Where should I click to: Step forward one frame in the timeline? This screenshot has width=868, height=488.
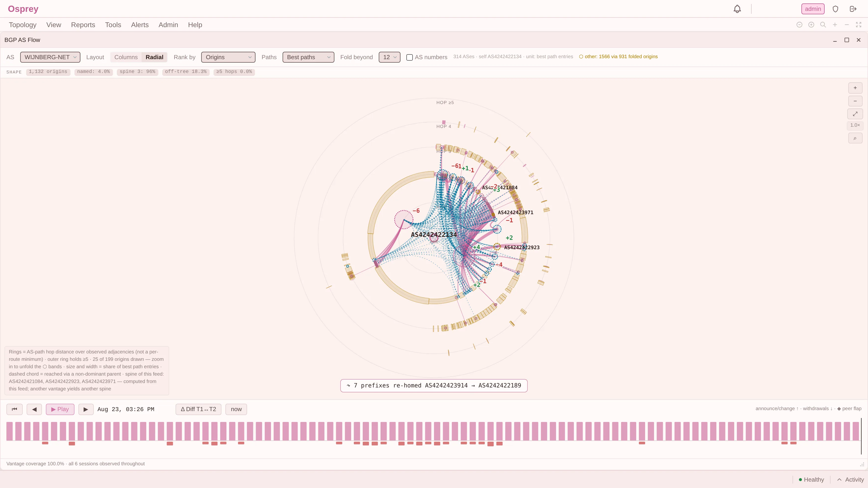click(x=86, y=409)
